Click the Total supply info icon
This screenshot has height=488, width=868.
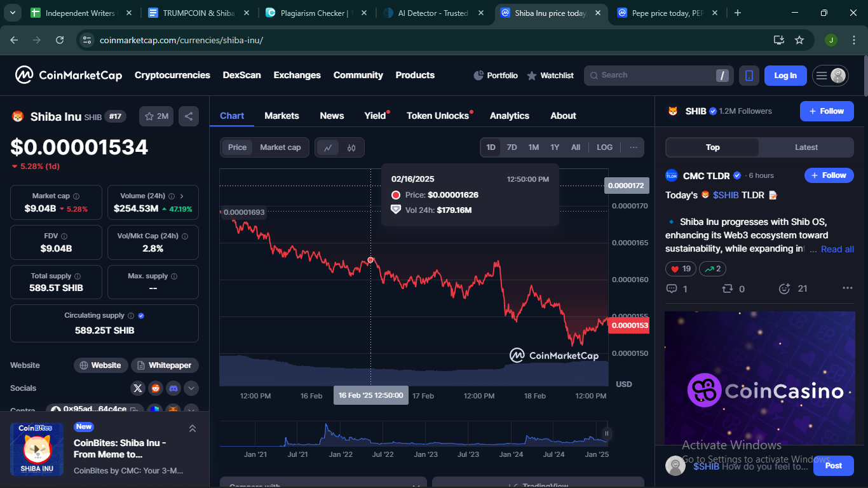(78, 276)
